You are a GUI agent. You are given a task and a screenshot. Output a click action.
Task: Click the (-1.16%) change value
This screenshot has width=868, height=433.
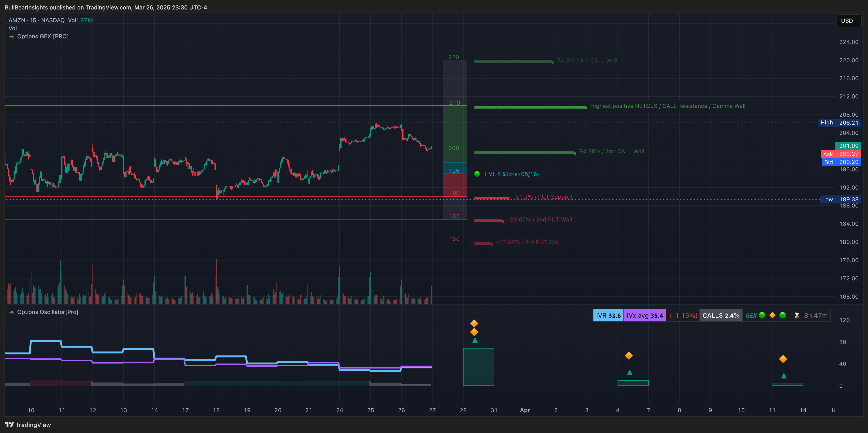683,315
